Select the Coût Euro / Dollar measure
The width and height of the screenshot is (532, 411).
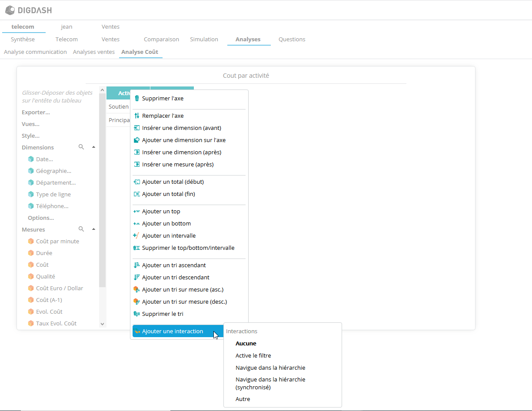click(60, 288)
